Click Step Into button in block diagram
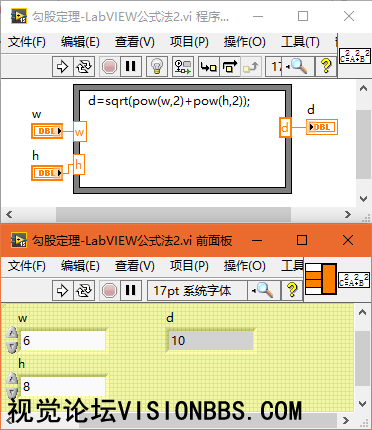 pyautogui.click(x=209, y=67)
